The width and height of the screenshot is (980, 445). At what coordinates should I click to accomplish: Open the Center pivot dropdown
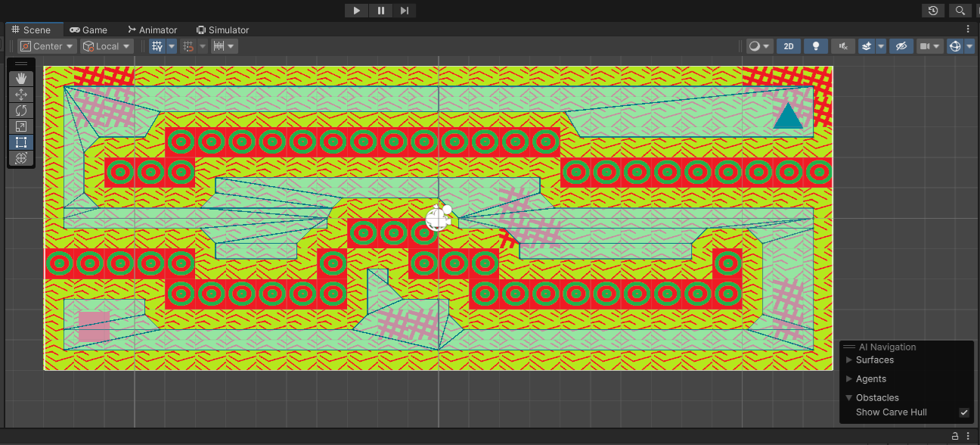(x=48, y=46)
